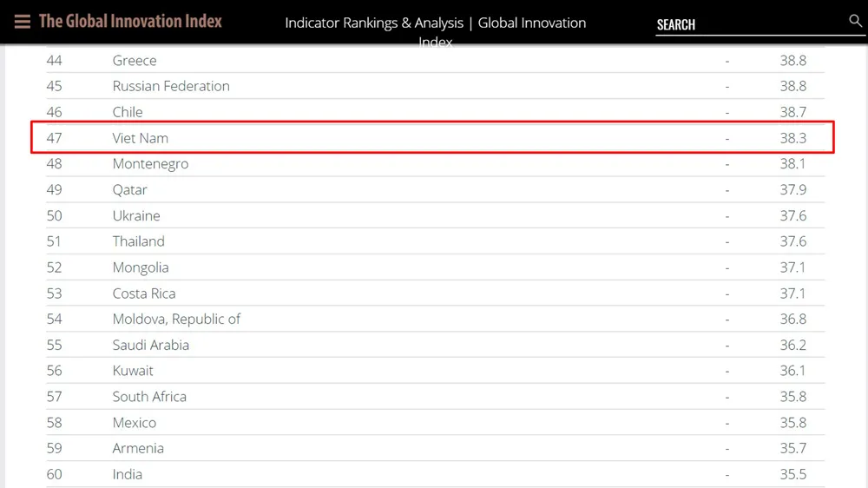Focus the SEARCH input field
The width and height of the screenshot is (868, 488).
pyautogui.click(x=746, y=24)
